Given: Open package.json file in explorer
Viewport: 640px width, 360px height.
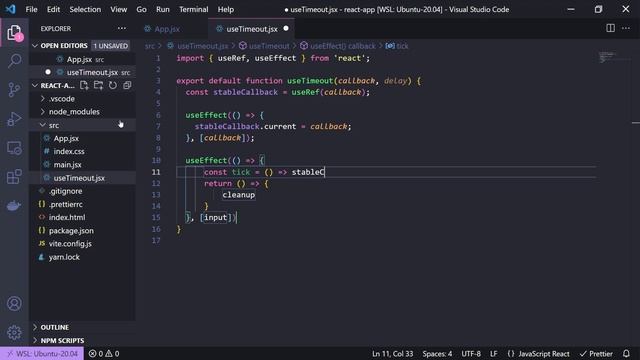Looking at the screenshot, I should (71, 231).
